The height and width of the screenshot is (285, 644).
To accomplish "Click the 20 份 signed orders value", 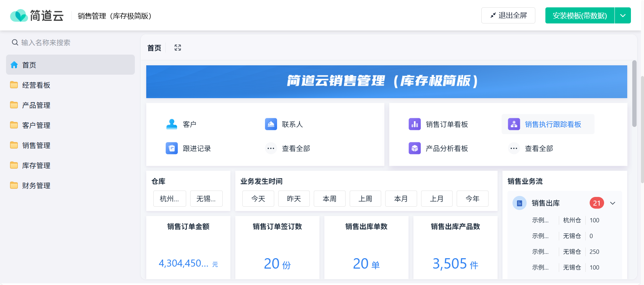I will point(277,264).
